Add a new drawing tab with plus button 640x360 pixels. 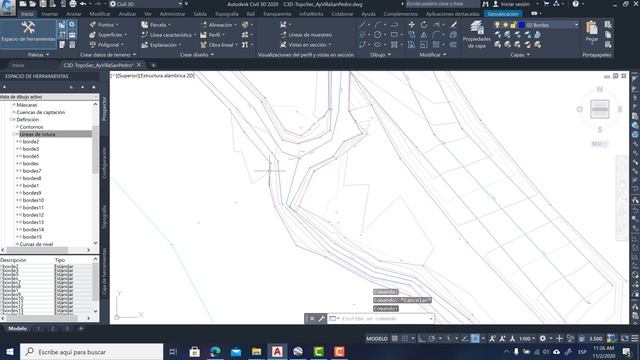point(153,65)
